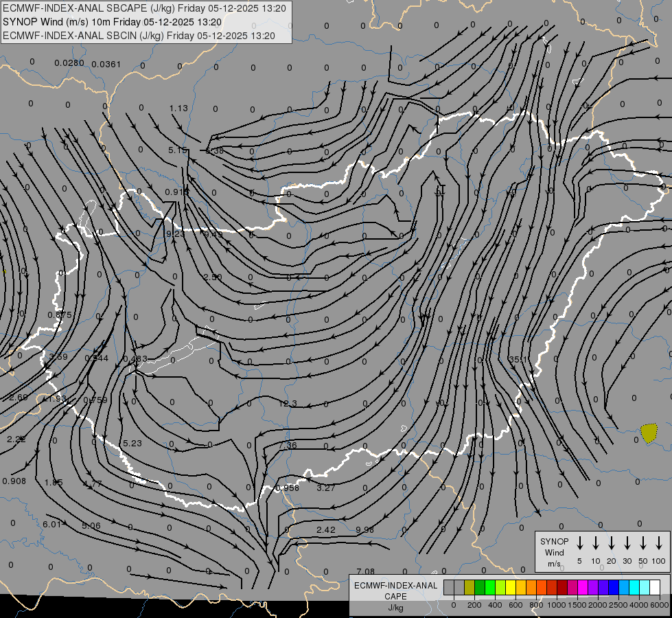Click the 200 tick on CAPE scale
The width and height of the screenshot is (672, 618).
coord(474,605)
